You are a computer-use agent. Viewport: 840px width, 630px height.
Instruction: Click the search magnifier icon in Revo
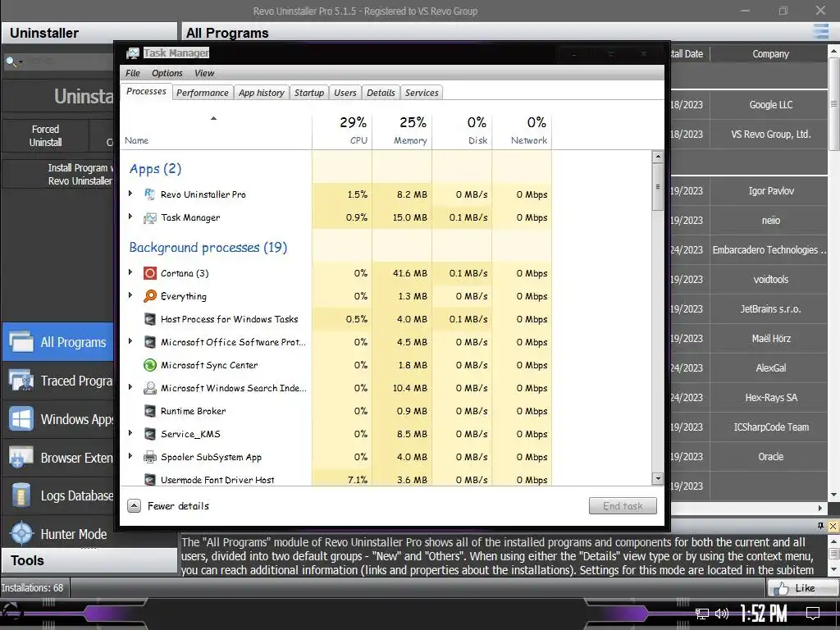11,62
